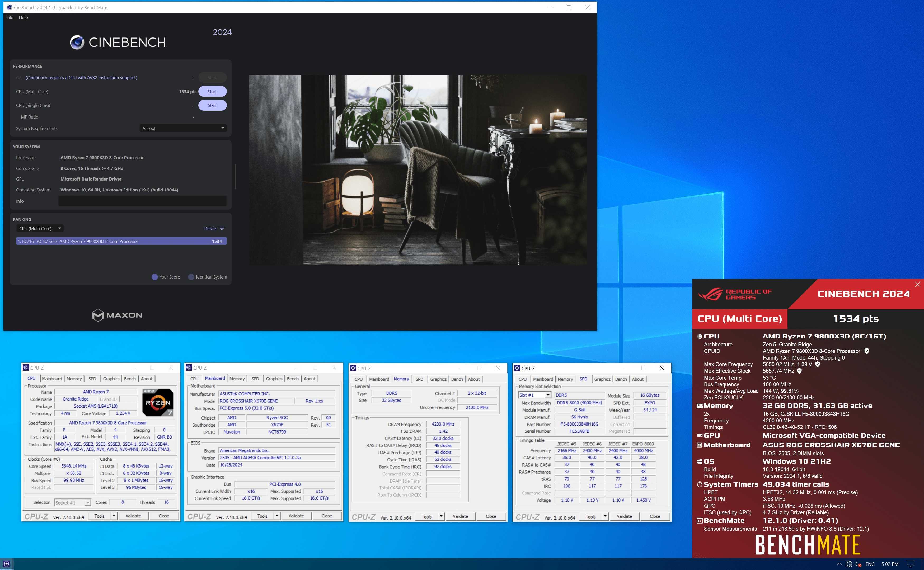The image size is (924, 570).
Task: Click the muted speaker tray icon
Action: 859,564
